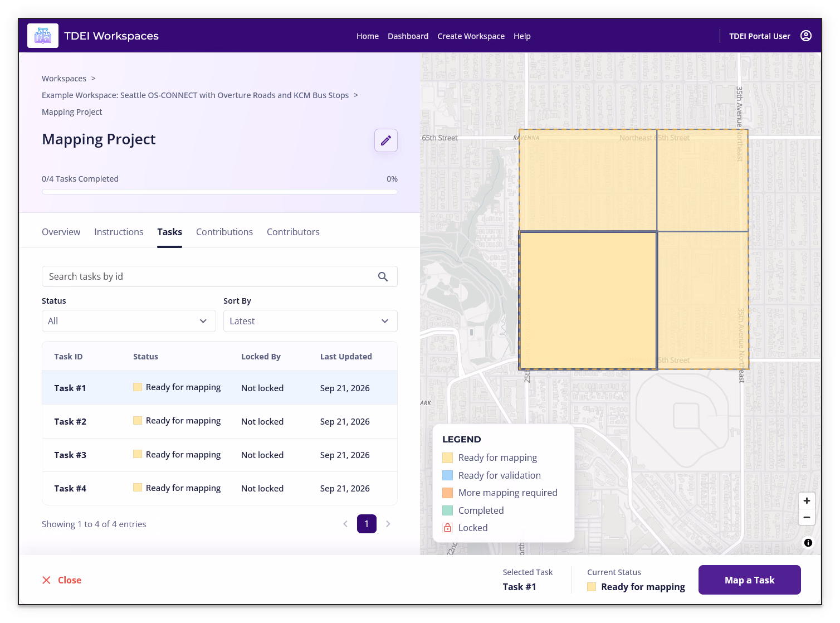
Task: Open the Home nav link
Action: [x=368, y=36]
